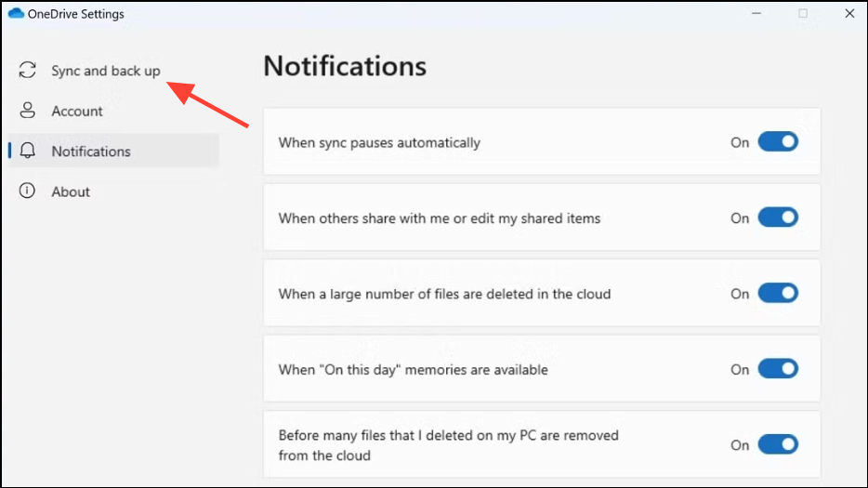Viewport: 868px width, 488px height.
Task: Open the Sync and back up section
Action: (x=105, y=71)
